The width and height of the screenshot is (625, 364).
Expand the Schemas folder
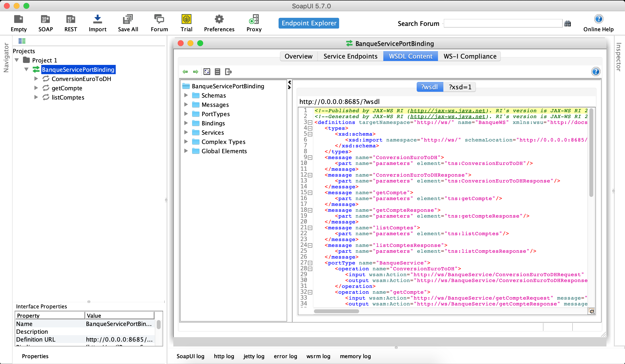(186, 95)
